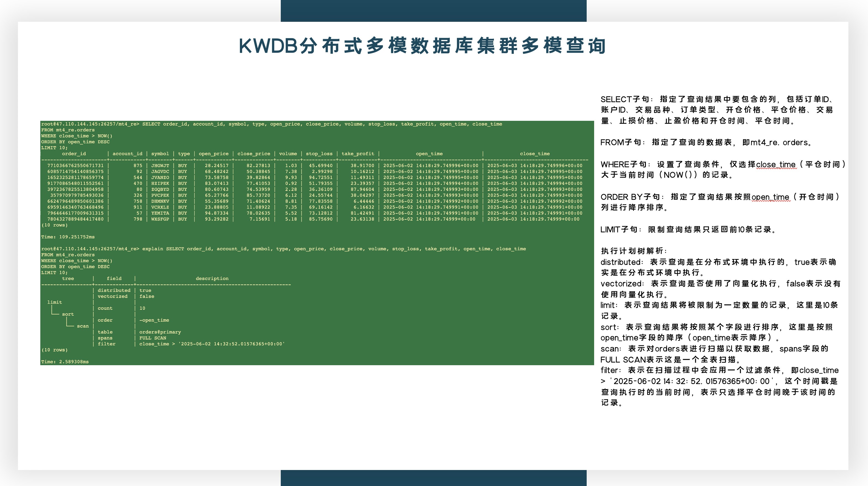Select 'Time: 109.251752ms' query timing
868x486 pixels.
coord(68,237)
